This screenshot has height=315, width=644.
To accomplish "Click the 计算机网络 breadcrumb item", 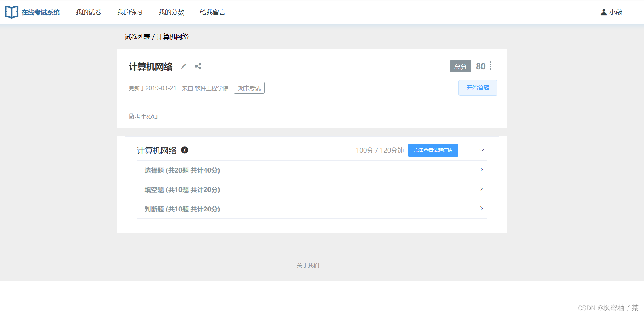I will tap(172, 37).
